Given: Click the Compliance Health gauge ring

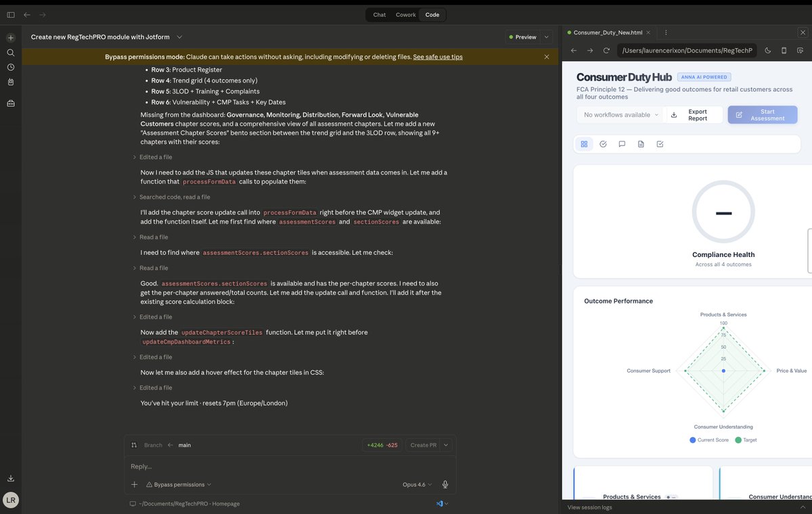Looking at the screenshot, I should click(x=723, y=212).
